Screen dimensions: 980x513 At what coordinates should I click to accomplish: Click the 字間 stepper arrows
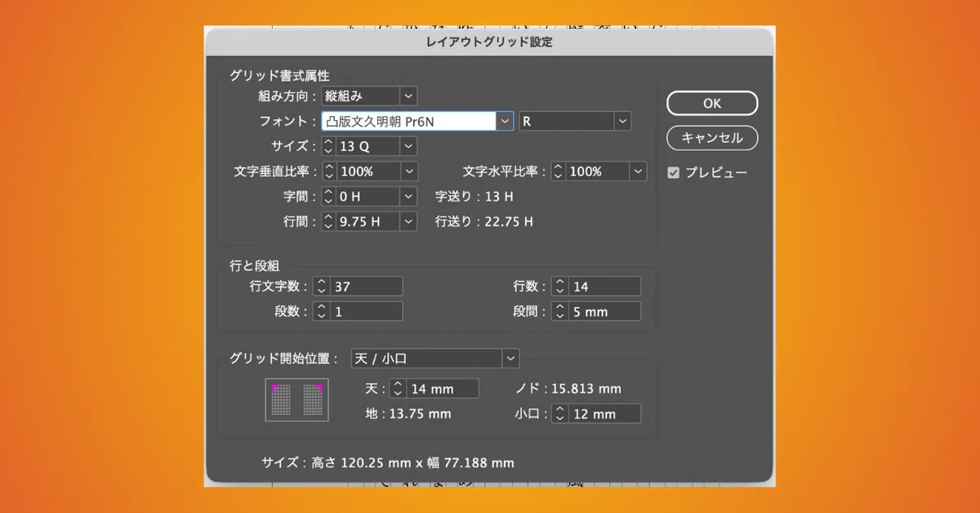point(328,196)
